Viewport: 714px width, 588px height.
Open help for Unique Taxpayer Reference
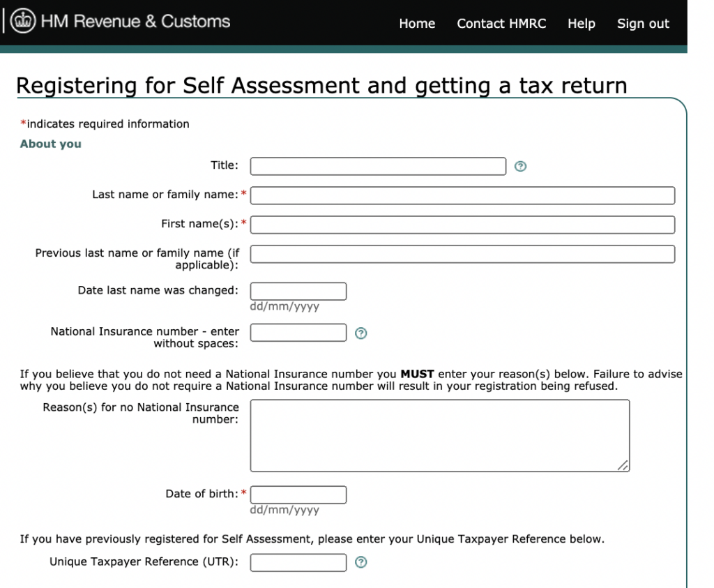point(361,562)
